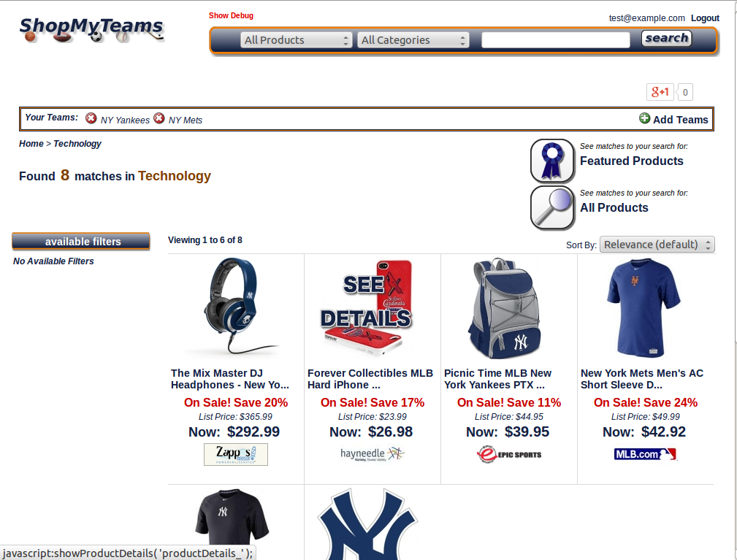
Task: Click the magnifying glass All Products icon
Action: pyautogui.click(x=552, y=207)
